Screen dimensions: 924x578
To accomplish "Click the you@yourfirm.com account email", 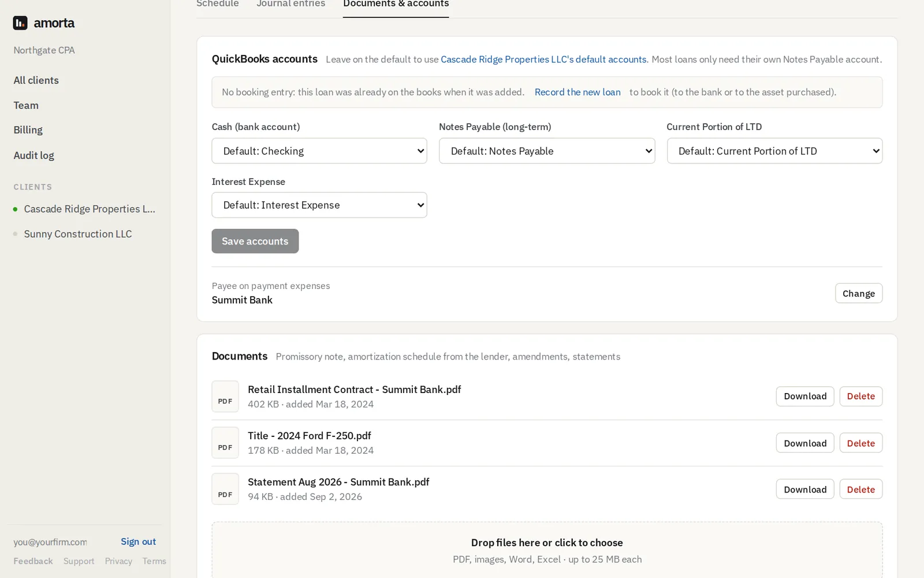I will tap(50, 542).
